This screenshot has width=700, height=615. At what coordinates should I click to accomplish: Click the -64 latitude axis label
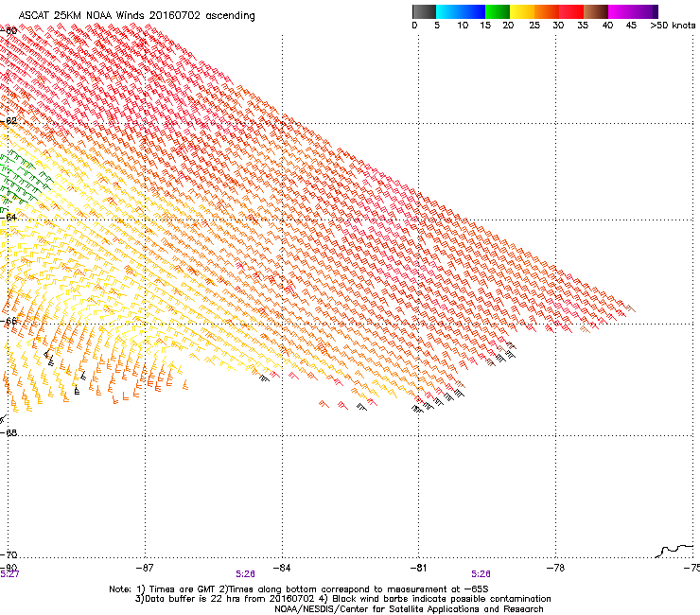coord(9,217)
